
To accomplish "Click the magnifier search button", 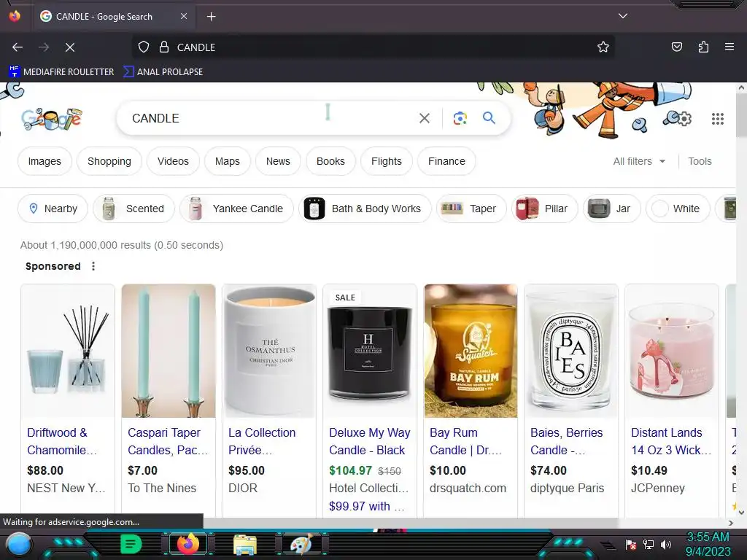I will tap(489, 117).
